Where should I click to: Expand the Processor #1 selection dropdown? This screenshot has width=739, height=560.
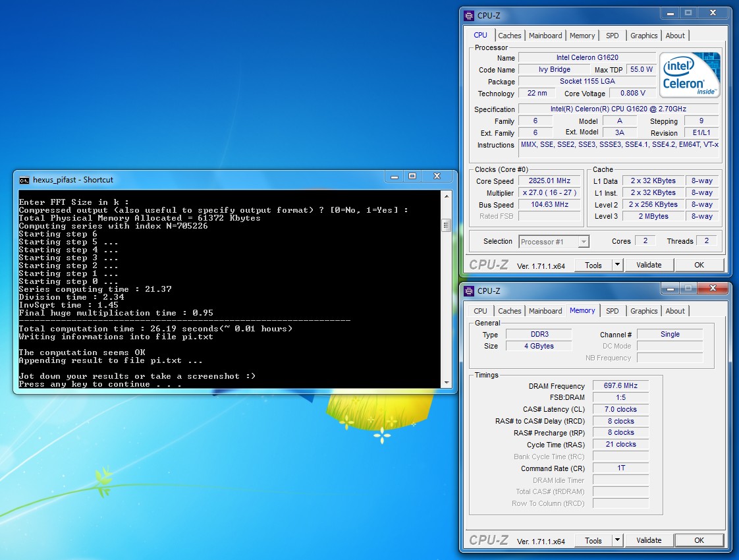584,242
